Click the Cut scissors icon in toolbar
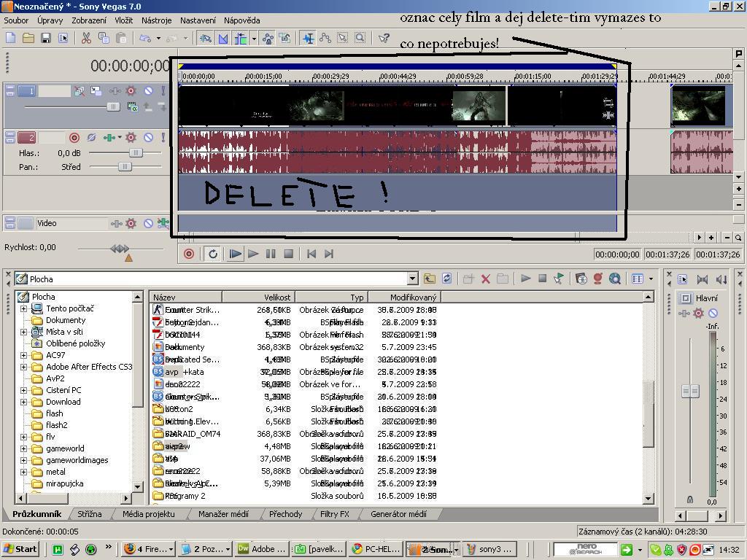 tap(86, 38)
